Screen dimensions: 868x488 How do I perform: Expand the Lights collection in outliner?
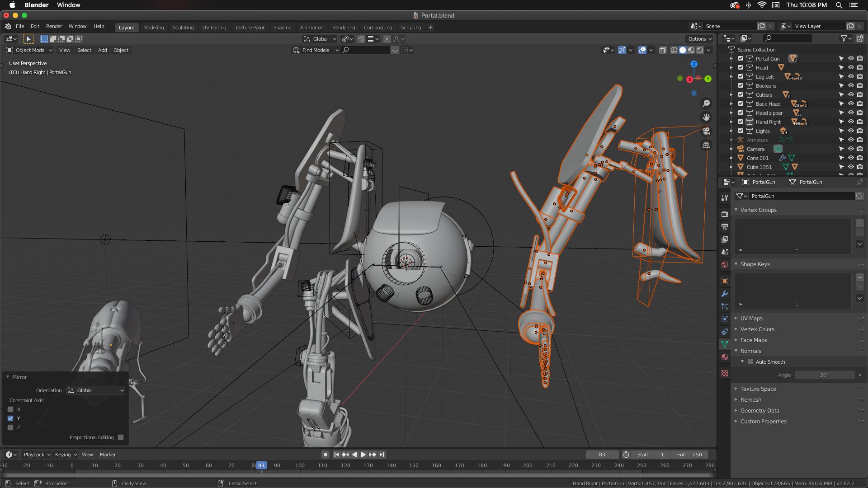731,131
